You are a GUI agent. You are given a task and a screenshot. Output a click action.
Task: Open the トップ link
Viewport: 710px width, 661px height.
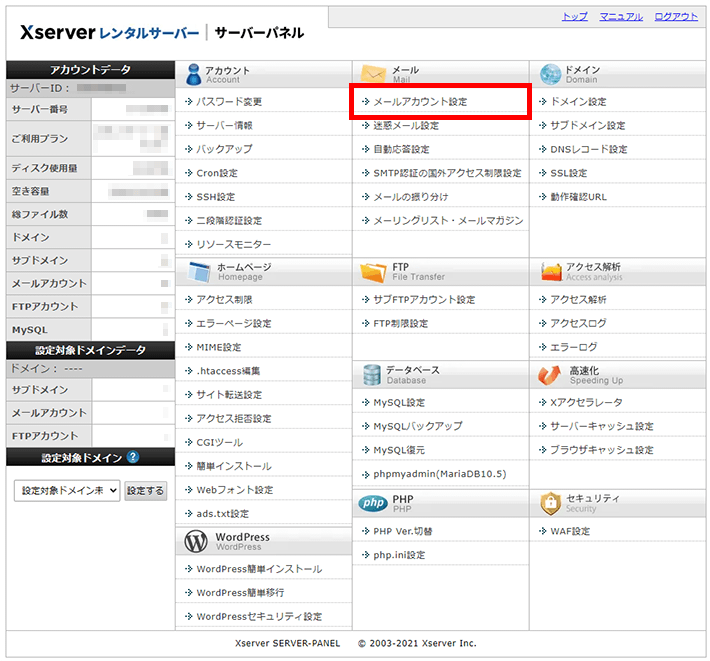(575, 17)
